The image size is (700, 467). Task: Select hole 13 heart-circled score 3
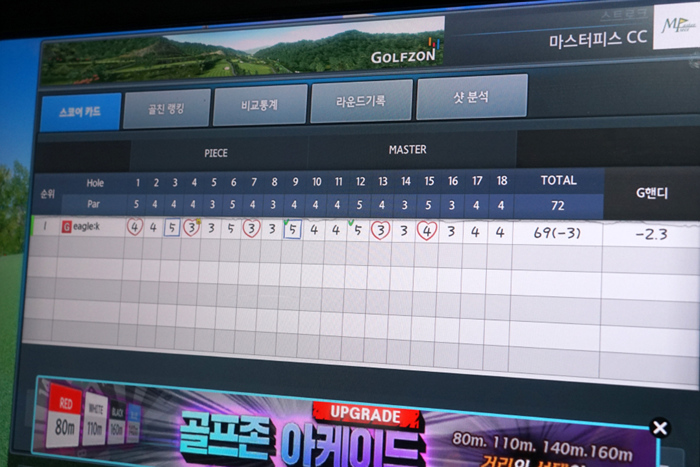(x=380, y=230)
